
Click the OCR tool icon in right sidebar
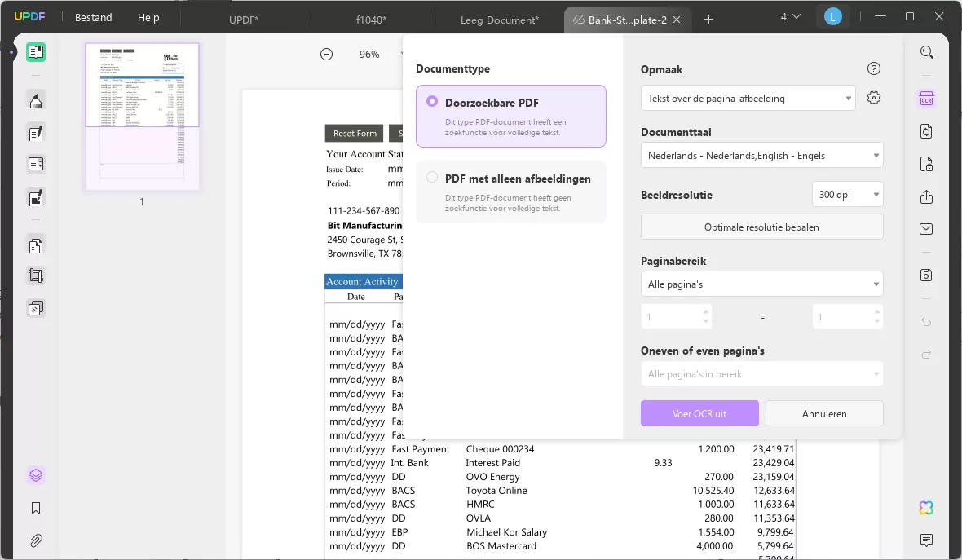coord(926,99)
